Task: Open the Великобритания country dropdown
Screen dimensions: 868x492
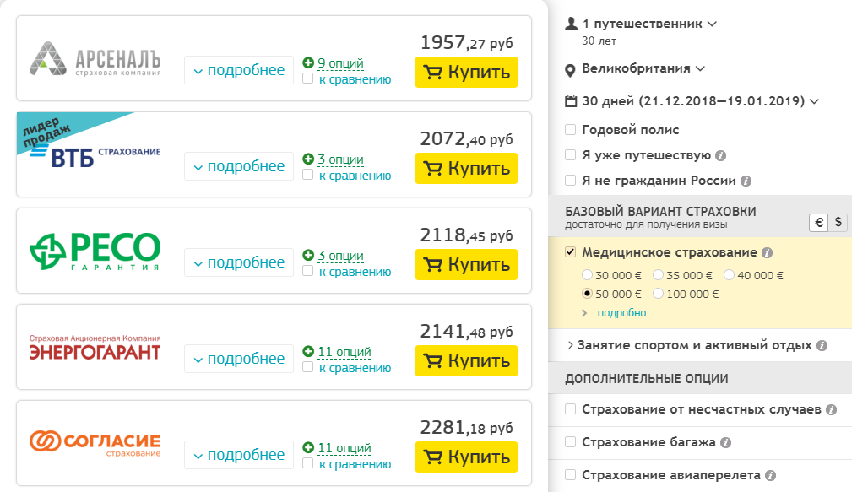Action: coord(635,68)
